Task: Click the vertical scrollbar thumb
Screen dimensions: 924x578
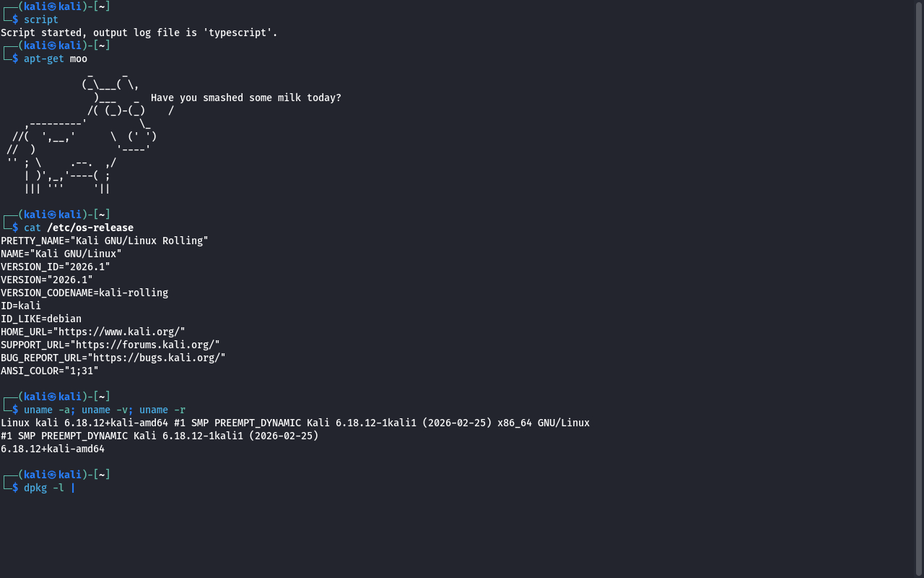Action: pos(919,289)
